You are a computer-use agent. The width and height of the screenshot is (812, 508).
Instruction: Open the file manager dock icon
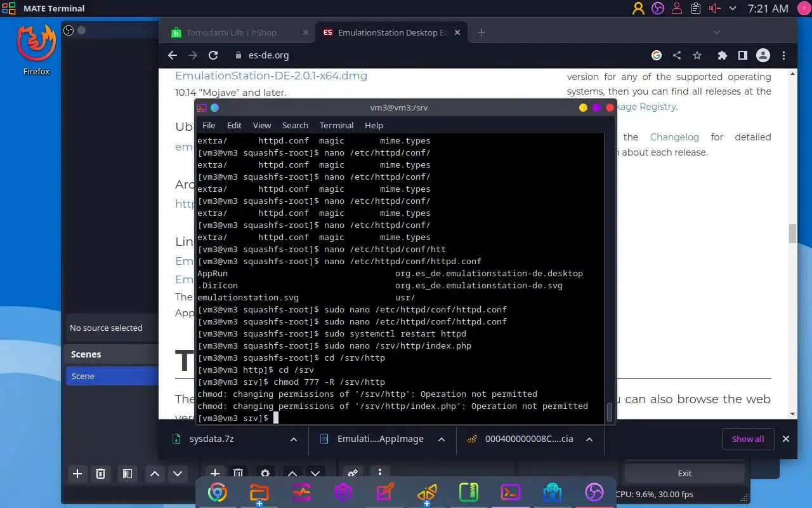[x=259, y=492]
